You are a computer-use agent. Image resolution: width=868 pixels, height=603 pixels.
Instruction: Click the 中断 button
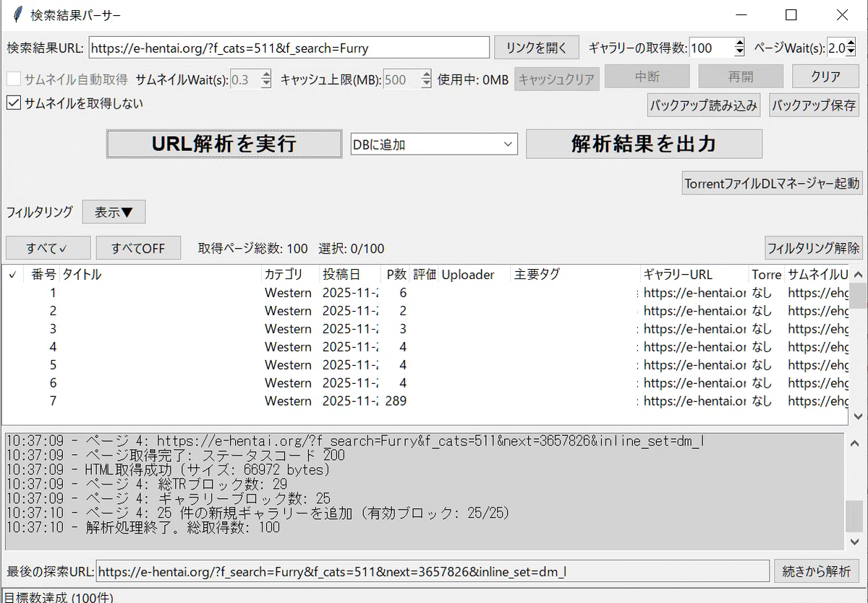tap(647, 77)
